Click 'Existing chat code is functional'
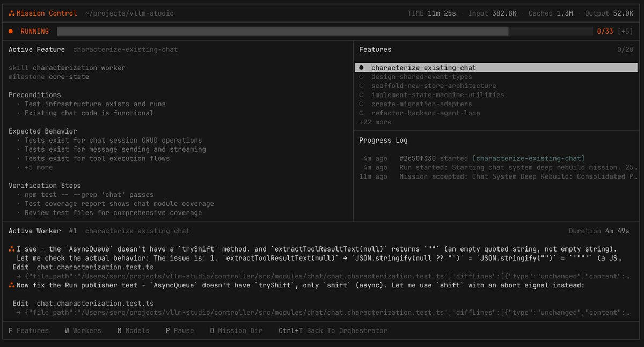 [89, 113]
